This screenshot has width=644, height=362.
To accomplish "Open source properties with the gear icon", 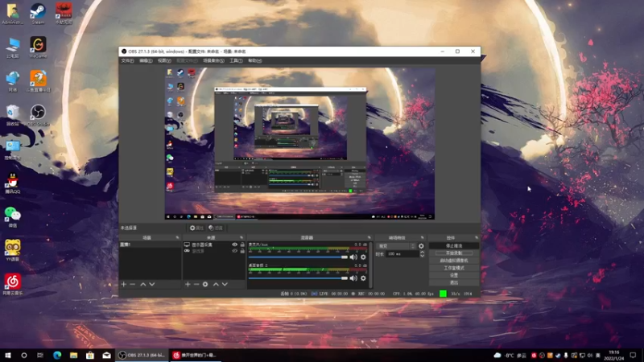I will coord(205,284).
